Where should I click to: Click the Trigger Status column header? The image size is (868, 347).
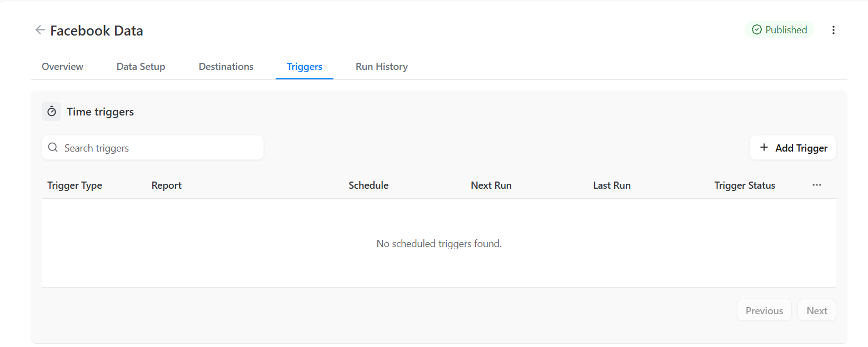745,185
